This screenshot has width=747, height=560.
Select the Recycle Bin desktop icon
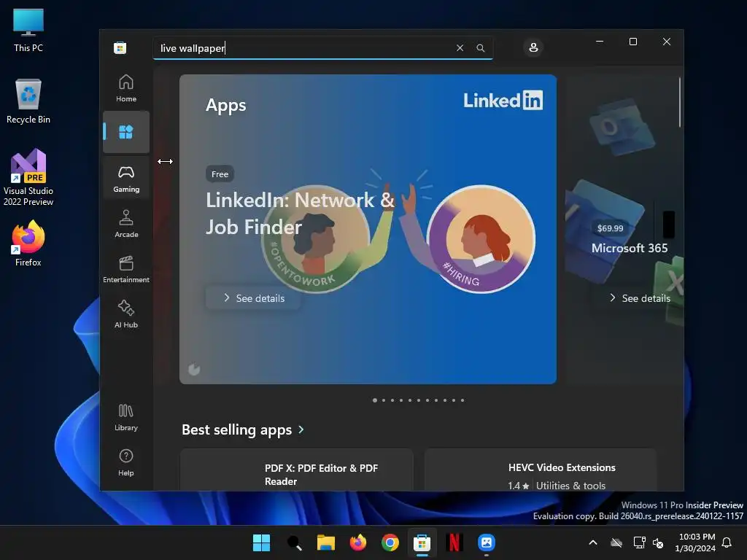click(28, 101)
